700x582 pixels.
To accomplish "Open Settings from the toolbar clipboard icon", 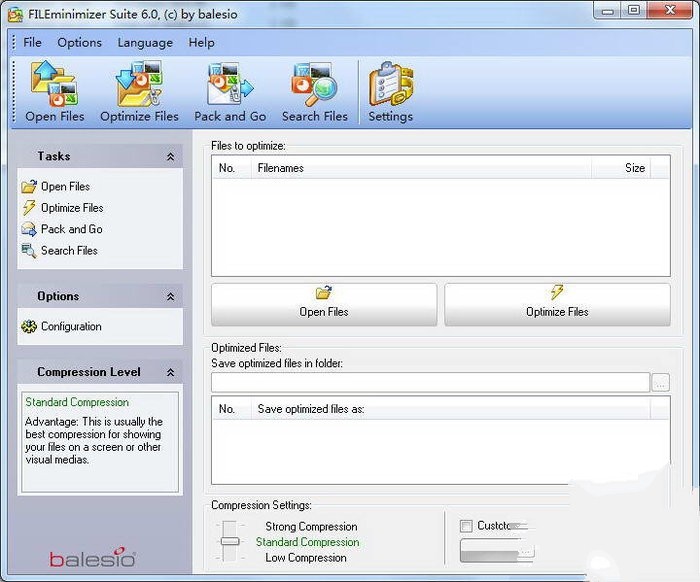I will tap(391, 84).
